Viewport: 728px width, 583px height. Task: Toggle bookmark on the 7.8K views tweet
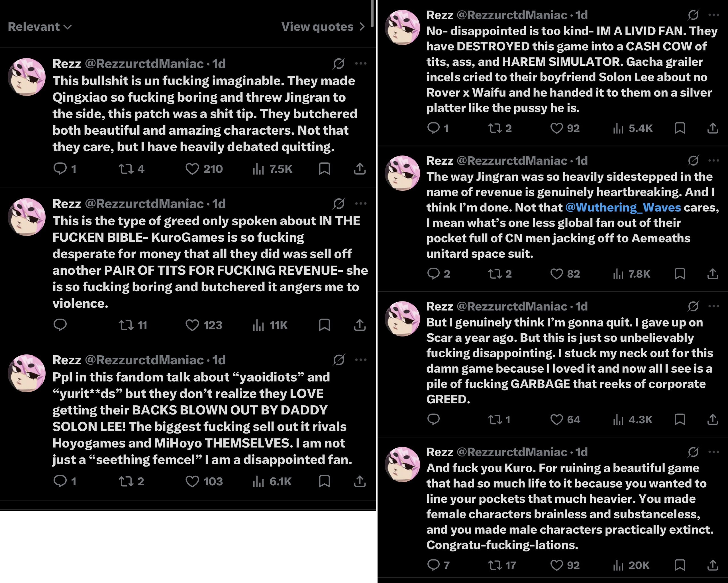pos(679,274)
